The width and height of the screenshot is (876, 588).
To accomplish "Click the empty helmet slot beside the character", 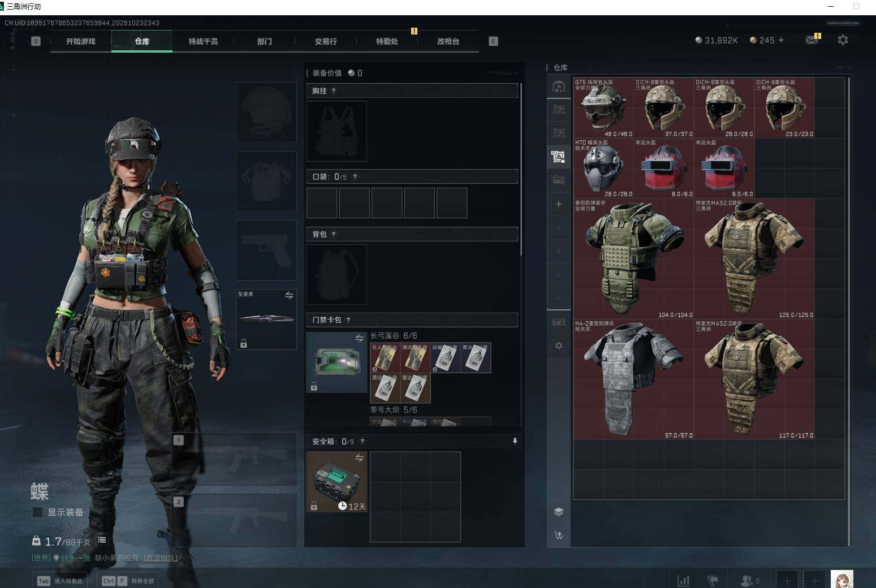I will coord(266,112).
